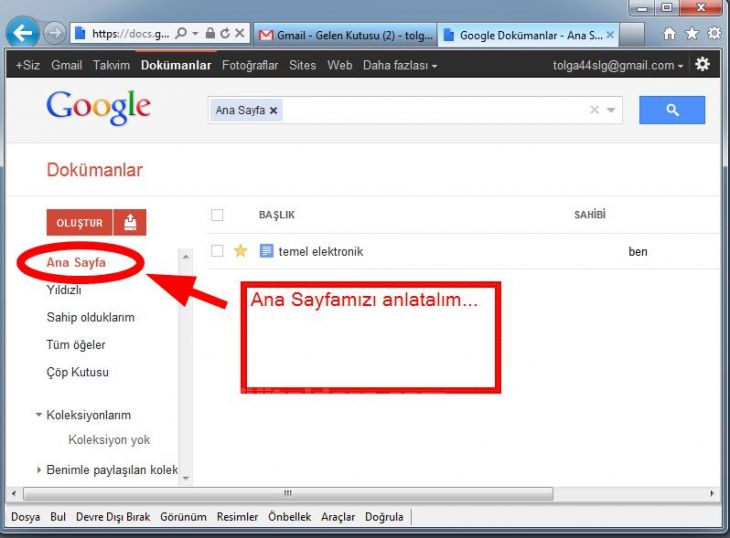The height and width of the screenshot is (538, 730).
Task: Click the document icon of temel elektronik
Action: [266, 251]
